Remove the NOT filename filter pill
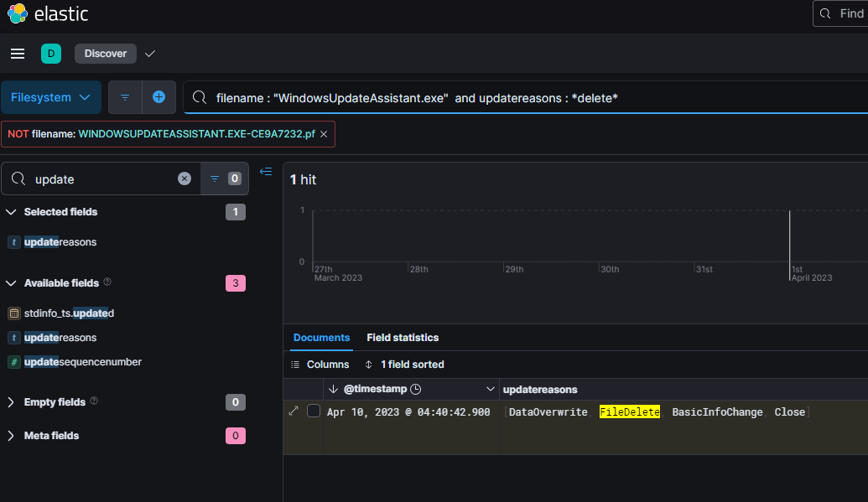Image resolution: width=868 pixels, height=502 pixels. pos(324,134)
